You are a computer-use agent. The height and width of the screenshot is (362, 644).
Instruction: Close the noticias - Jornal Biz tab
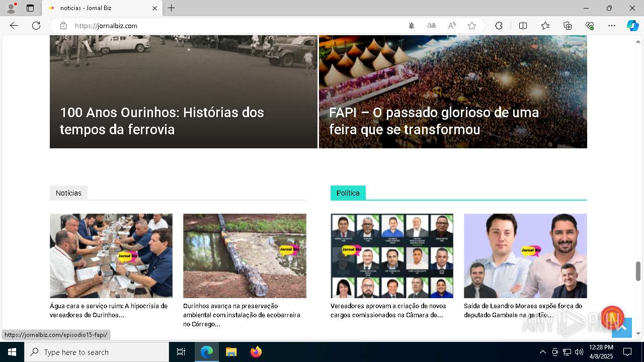point(154,8)
